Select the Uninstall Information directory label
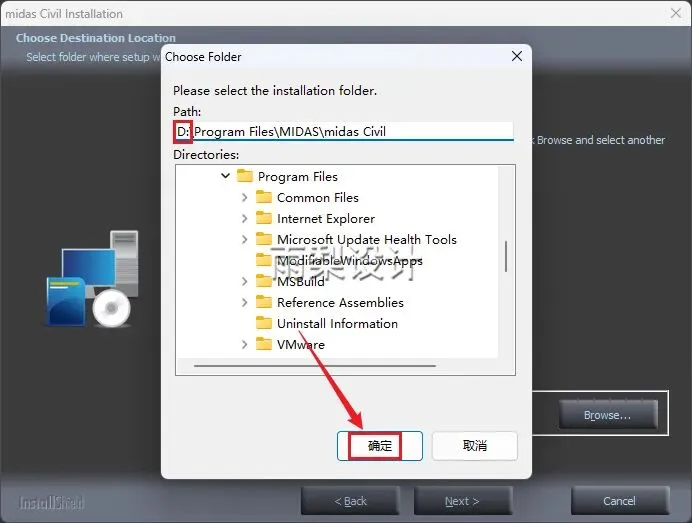Image resolution: width=692 pixels, height=523 pixels. tap(337, 324)
